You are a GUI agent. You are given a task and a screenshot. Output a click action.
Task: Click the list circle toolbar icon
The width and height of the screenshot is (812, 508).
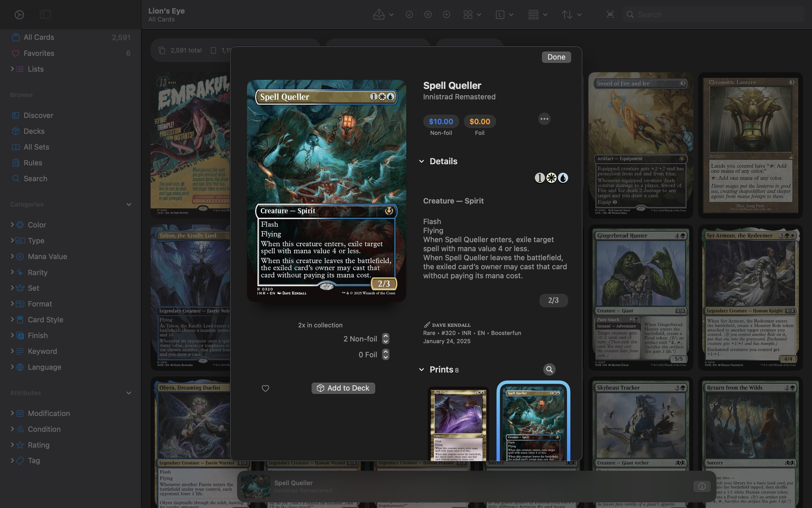click(x=427, y=14)
